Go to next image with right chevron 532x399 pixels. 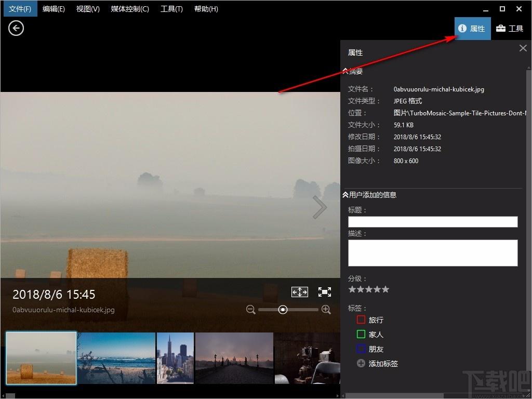(x=320, y=207)
